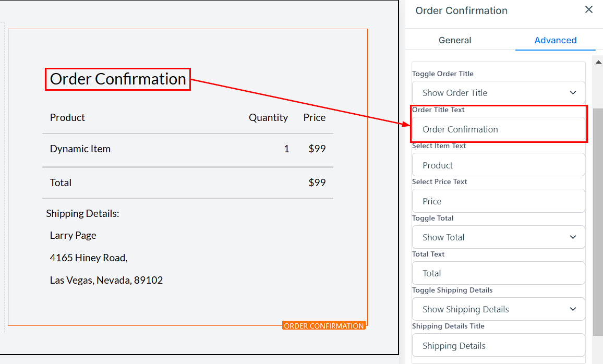Click the Shipping Details Title field
Image resolution: width=603 pixels, height=364 pixels.
pyautogui.click(x=498, y=346)
